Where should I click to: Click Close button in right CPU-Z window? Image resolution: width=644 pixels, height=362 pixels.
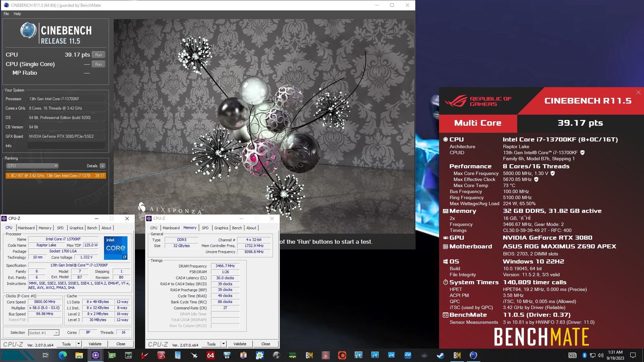pyautogui.click(x=266, y=344)
